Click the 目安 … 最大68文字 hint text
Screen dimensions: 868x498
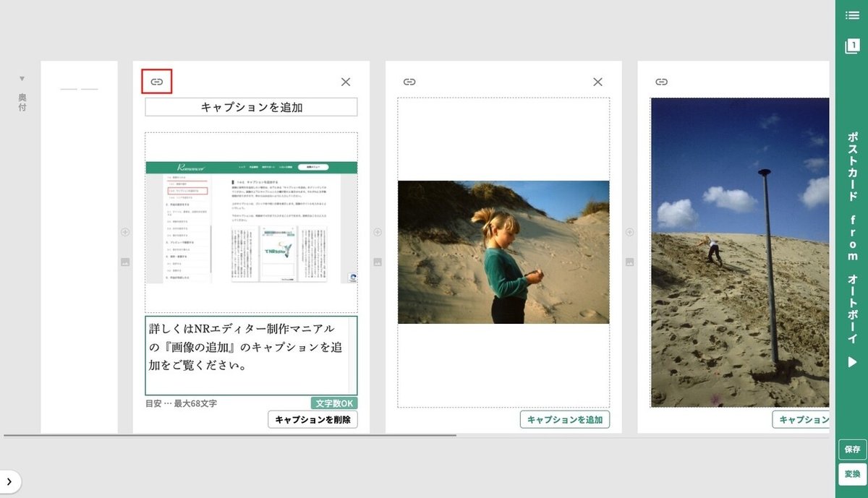click(x=181, y=403)
